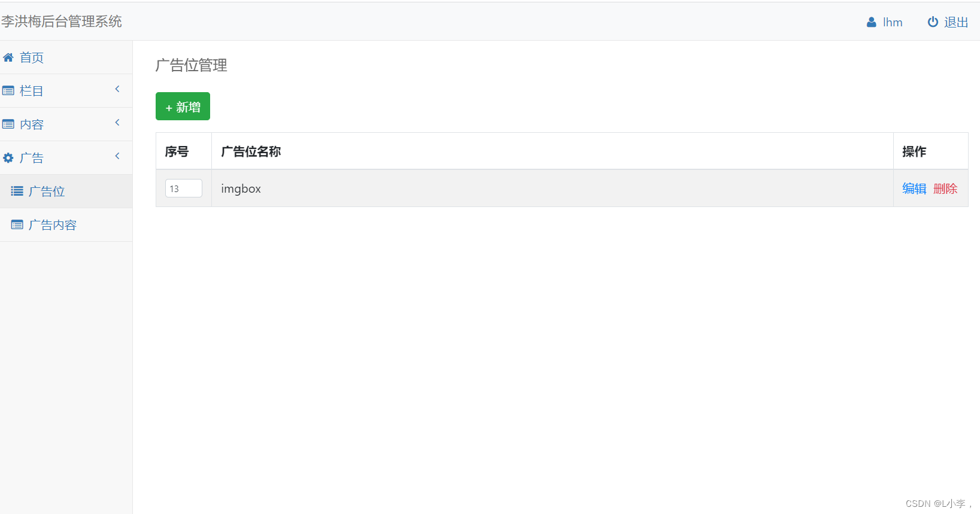
Task: Click the 操作 column header
Action: [914, 151]
